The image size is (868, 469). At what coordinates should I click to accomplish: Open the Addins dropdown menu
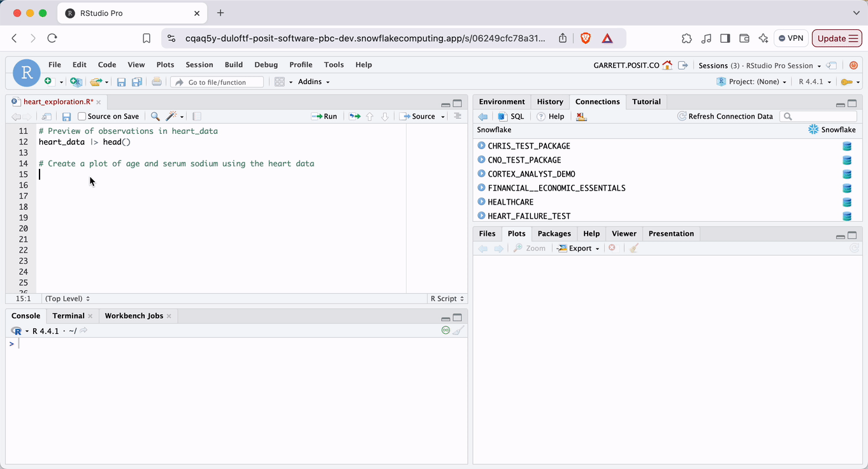314,82
